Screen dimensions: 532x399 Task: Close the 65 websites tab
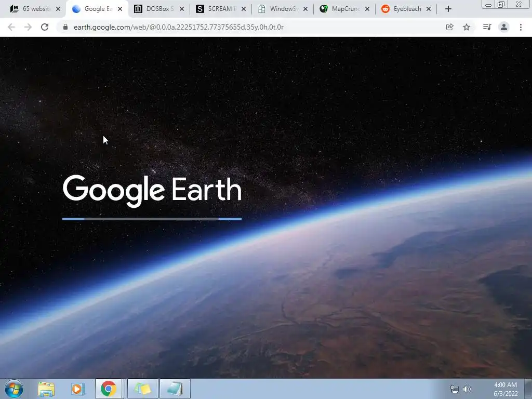coord(58,9)
